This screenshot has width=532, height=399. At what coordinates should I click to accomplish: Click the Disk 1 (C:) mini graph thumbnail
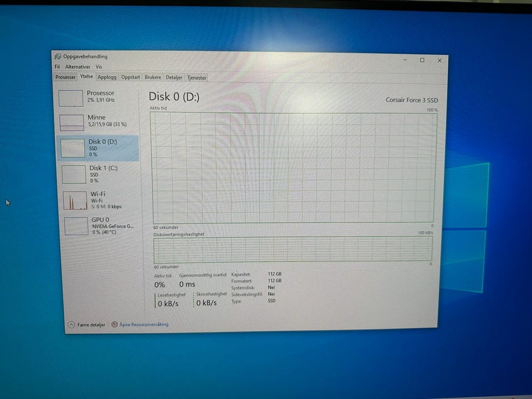[74, 174]
